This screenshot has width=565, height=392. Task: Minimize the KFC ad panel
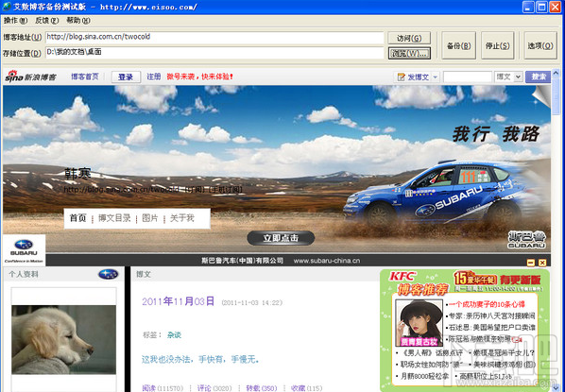click(531, 263)
